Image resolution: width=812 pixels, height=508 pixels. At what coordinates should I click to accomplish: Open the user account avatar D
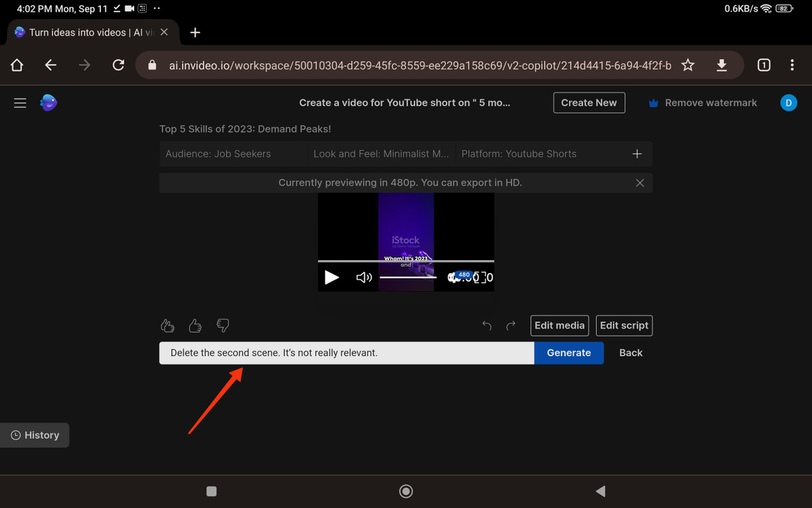tap(788, 103)
